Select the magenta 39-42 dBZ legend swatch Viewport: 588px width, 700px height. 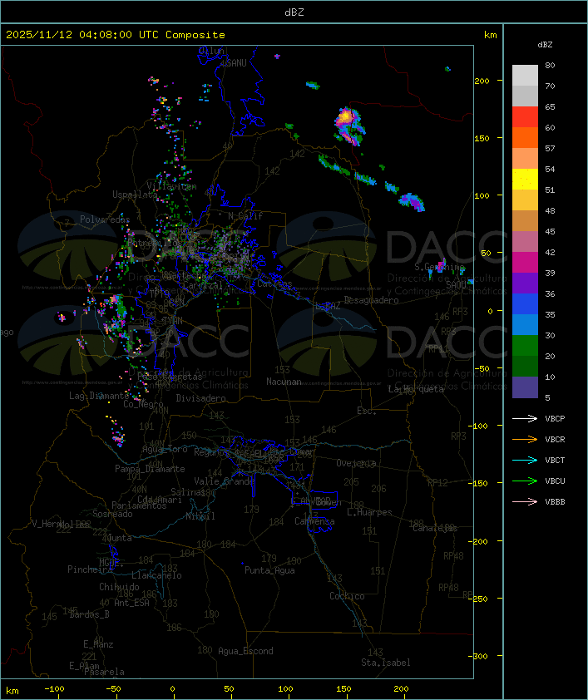click(525, 263)
